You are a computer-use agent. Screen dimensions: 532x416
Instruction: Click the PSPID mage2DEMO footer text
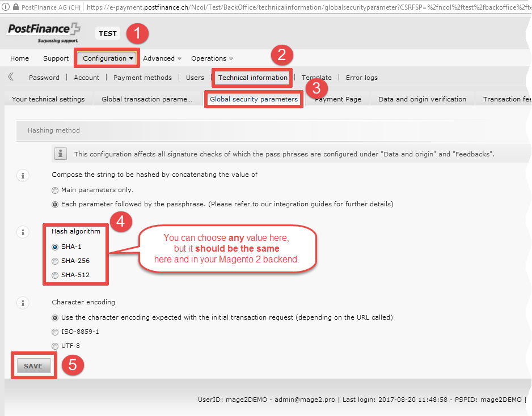pyautogui.click(x=488, y=400)
